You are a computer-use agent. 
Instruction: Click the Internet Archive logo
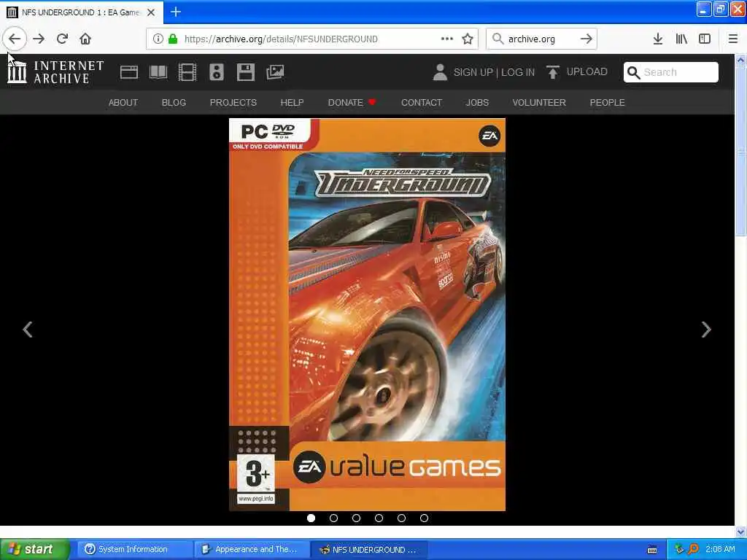click(x=55, y=72)
